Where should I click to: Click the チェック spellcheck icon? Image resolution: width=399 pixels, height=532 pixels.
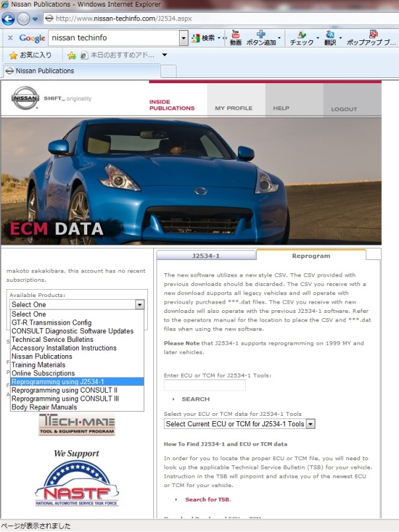point(301,38)
